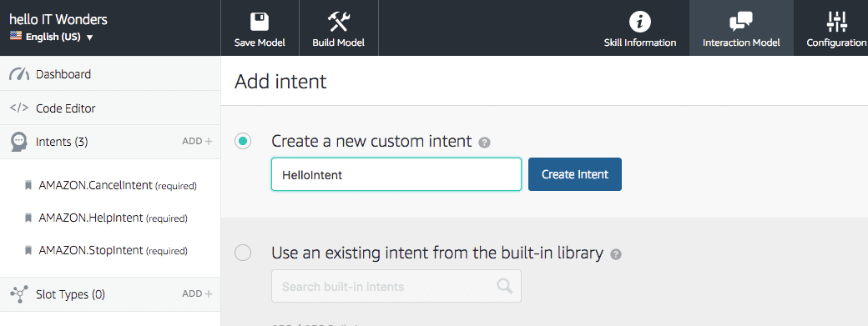Click the Save Model floppy disk icon
868x326 pixels.
point(260,23)
